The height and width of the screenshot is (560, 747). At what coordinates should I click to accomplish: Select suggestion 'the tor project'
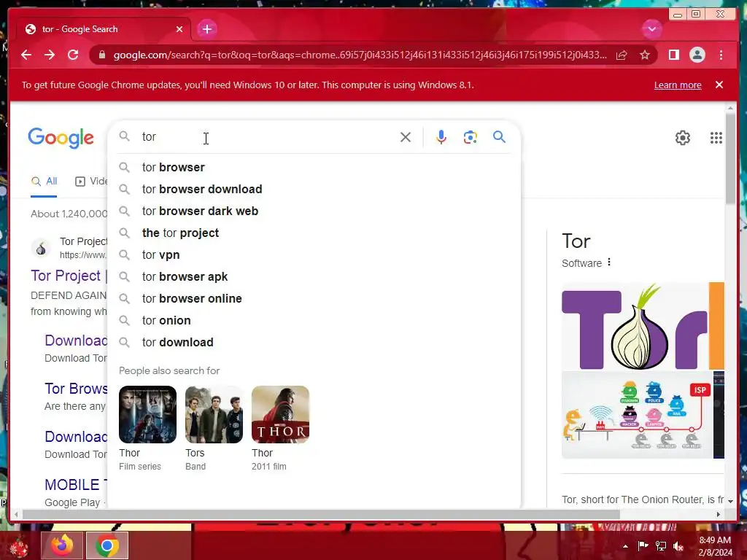(x=314, y=233)
